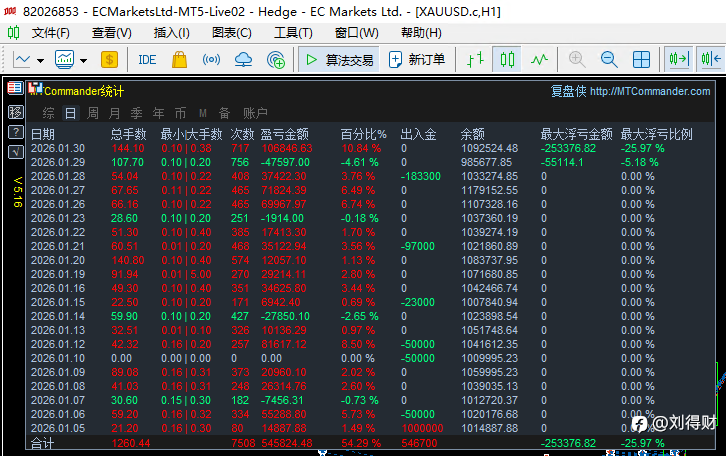This screenshot has height=456, width=726.
Task: Select the withdrawal value -183300
Action: click(420, 176)
